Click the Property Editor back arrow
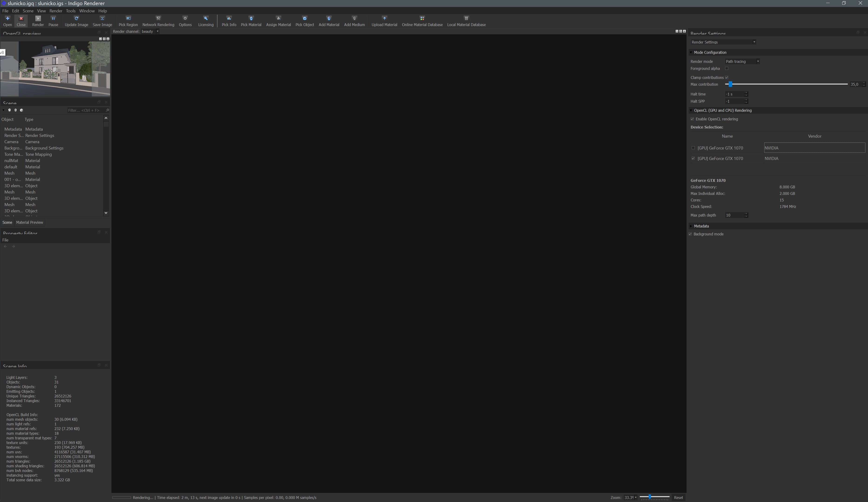This screenshot has height=502, width=868. tap(5, 247)
